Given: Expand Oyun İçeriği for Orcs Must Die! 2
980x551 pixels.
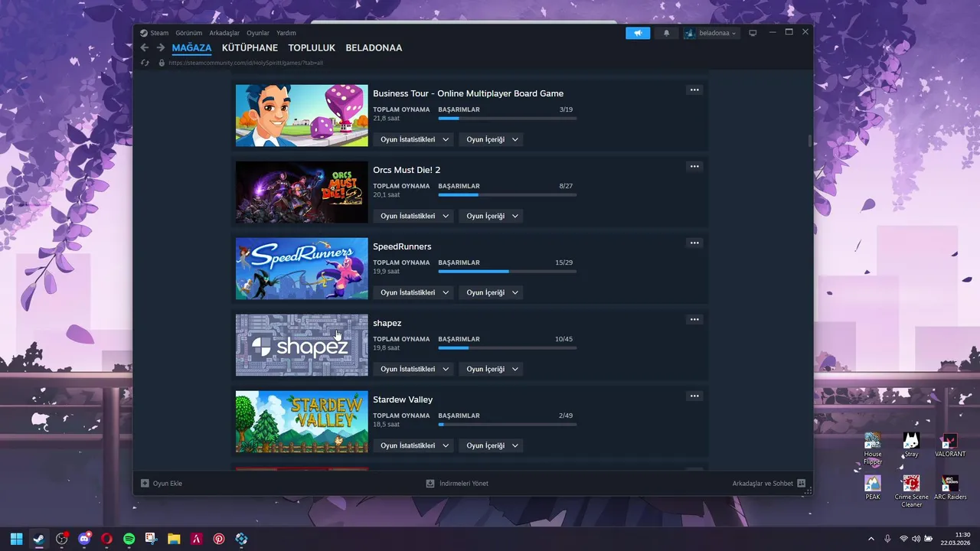Looking at the screenshot, I should (x=491, y=216).
